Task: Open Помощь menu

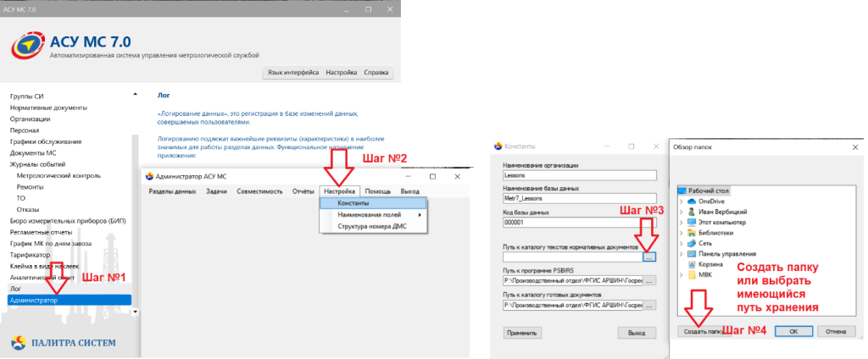Action: (377, 191)
